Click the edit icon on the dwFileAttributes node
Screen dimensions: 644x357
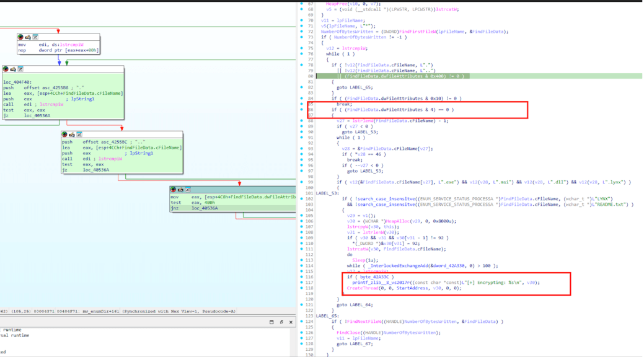pyautogui.click(x=181, y=190)
